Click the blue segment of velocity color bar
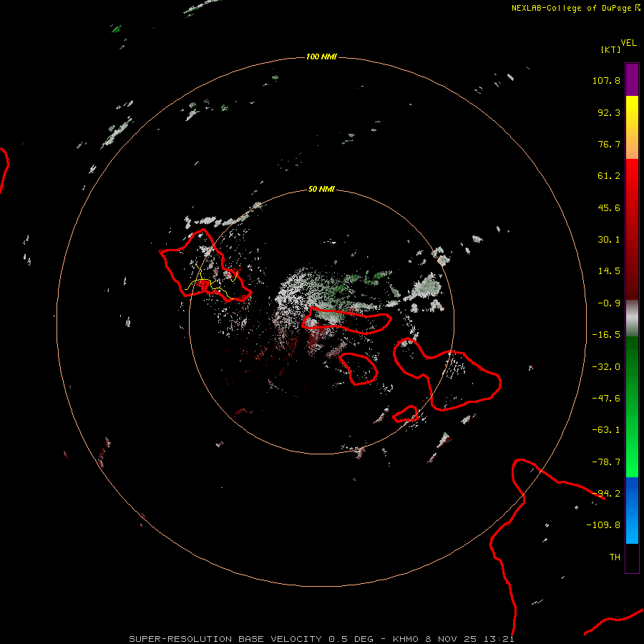644x644 pixels. click(632, 510)
